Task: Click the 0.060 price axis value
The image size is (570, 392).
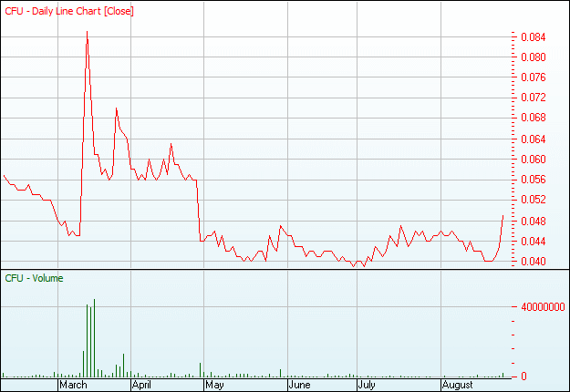Action: point(534,160)
